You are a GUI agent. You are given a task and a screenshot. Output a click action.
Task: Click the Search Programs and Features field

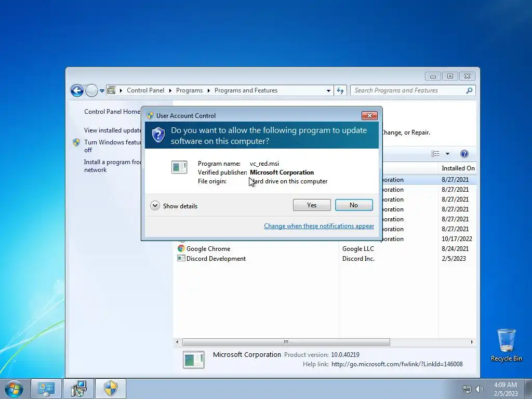(413, 90)
